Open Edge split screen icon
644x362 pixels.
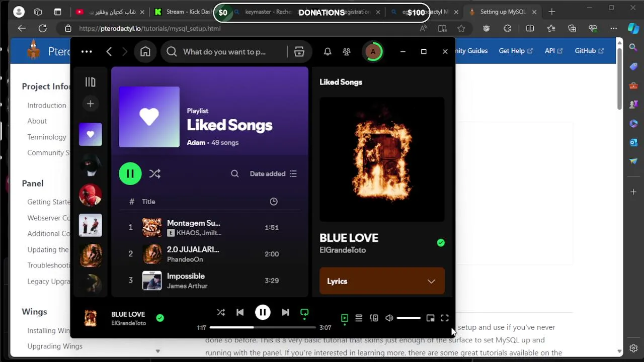530,29
